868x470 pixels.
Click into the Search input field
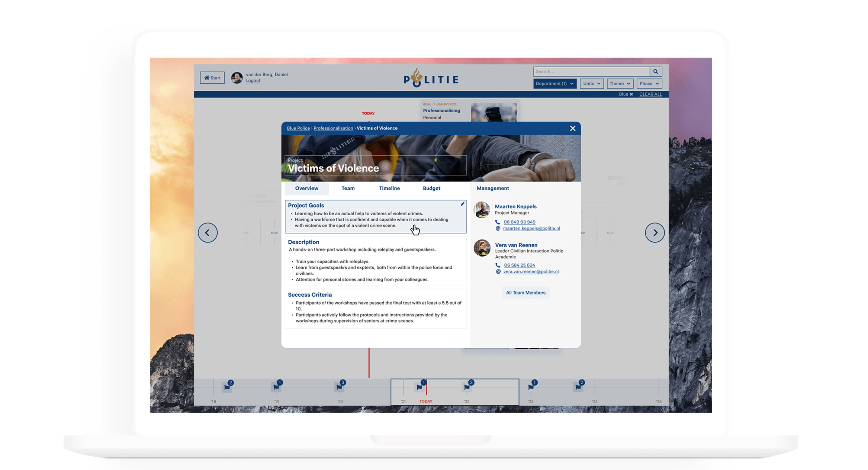tap(591, 71)
